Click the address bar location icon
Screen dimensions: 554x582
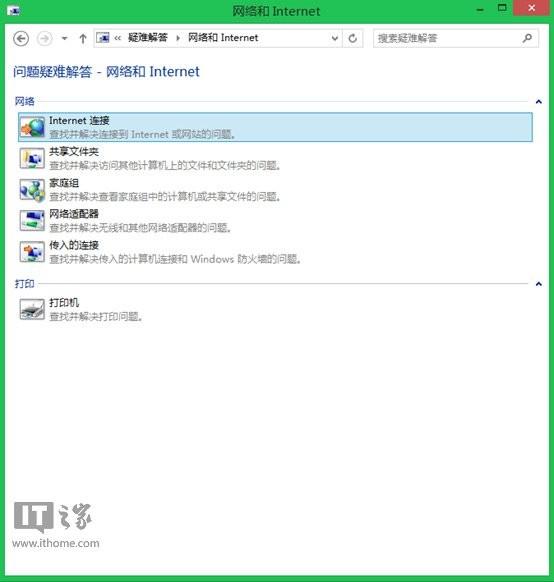point(103,38)
